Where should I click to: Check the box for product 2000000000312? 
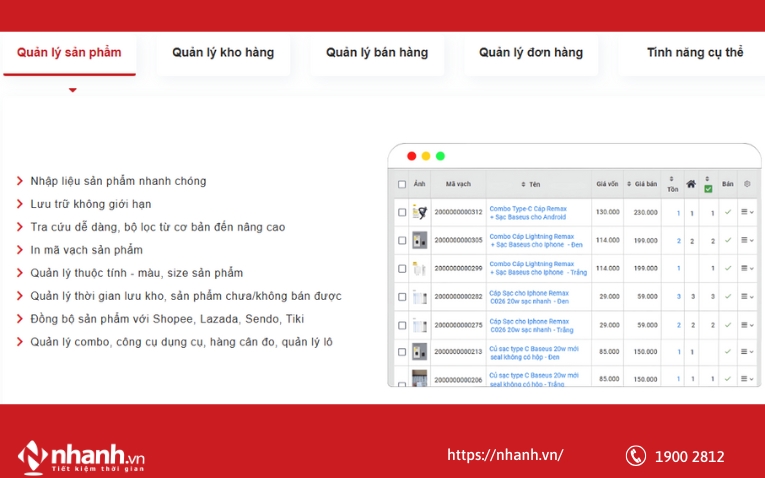pyautogui.click(x=402, y=212)
